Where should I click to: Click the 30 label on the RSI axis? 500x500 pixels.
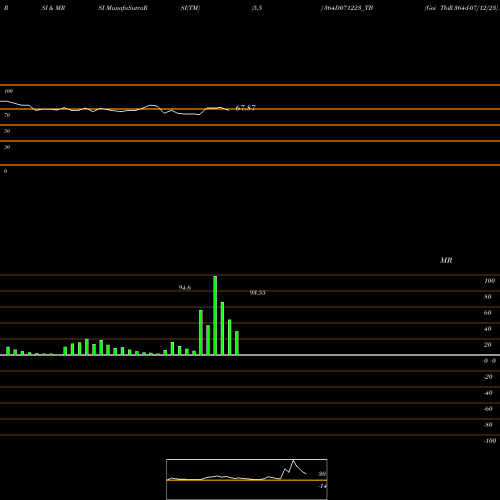7,147
